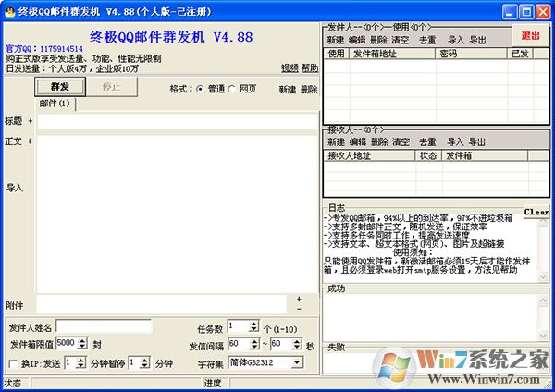Click the 发件箱限值 spinner arrows

pyautogui.click(x=82, y=343)
